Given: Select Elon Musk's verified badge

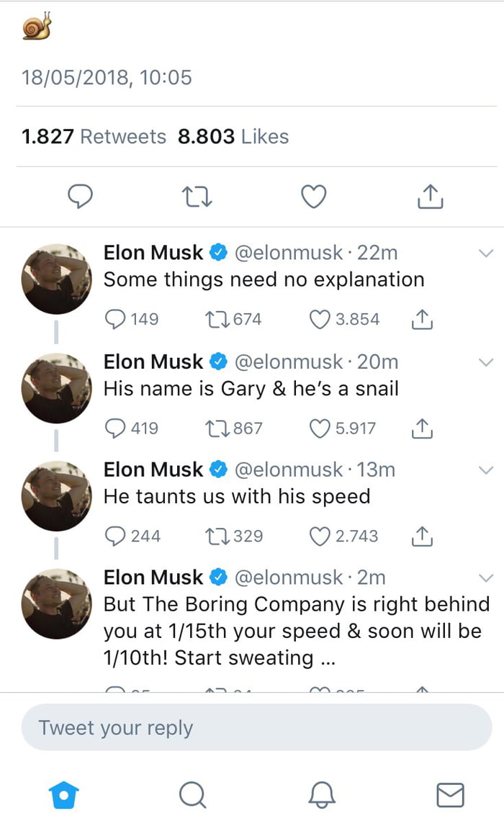Looking at the screenshot, I should [x=217, y=253].
